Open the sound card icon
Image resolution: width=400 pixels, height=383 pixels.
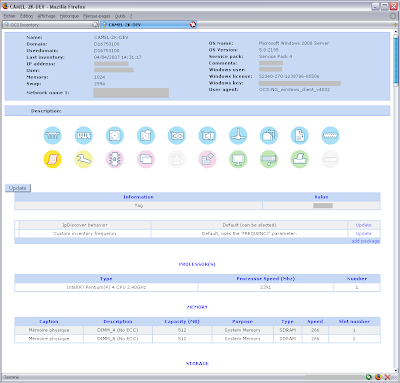click(x=207, y=135)
